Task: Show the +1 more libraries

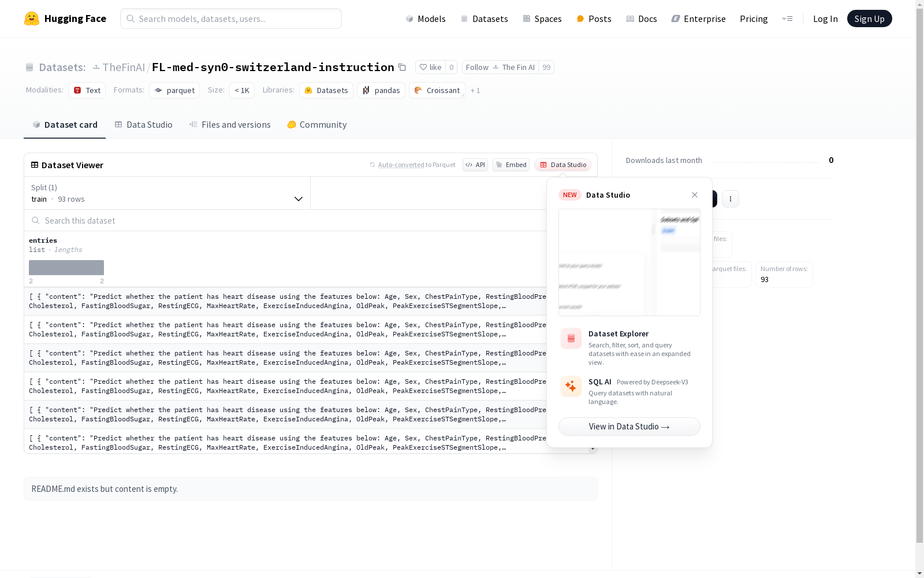Action: (x=475, y=90)
